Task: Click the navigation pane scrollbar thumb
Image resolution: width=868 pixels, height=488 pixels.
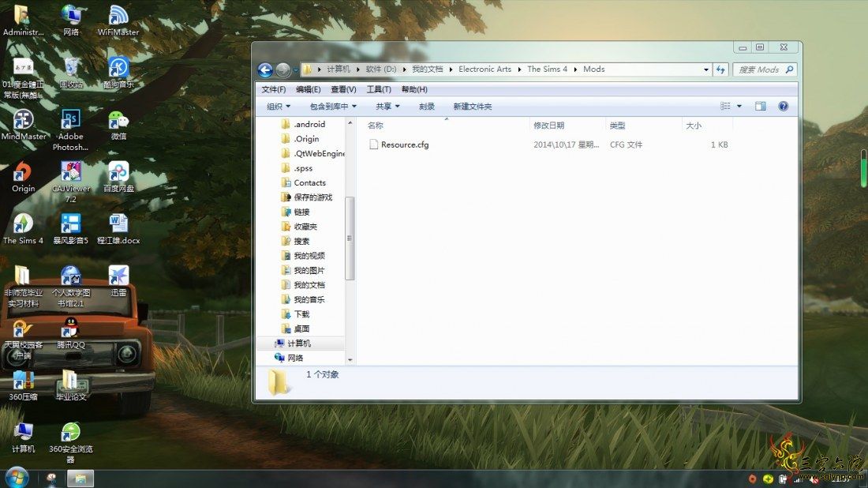Action: click(x=350, y=238)
